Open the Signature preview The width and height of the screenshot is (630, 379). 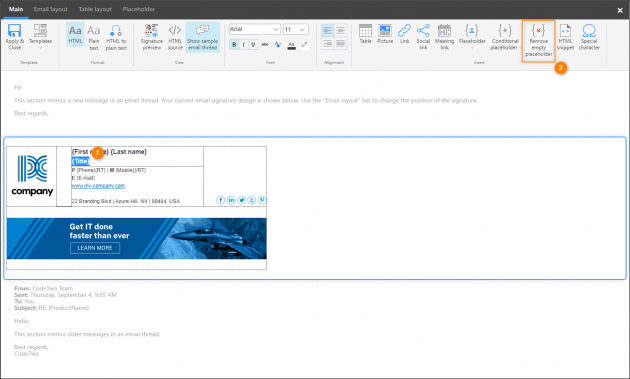pos(152,37)
